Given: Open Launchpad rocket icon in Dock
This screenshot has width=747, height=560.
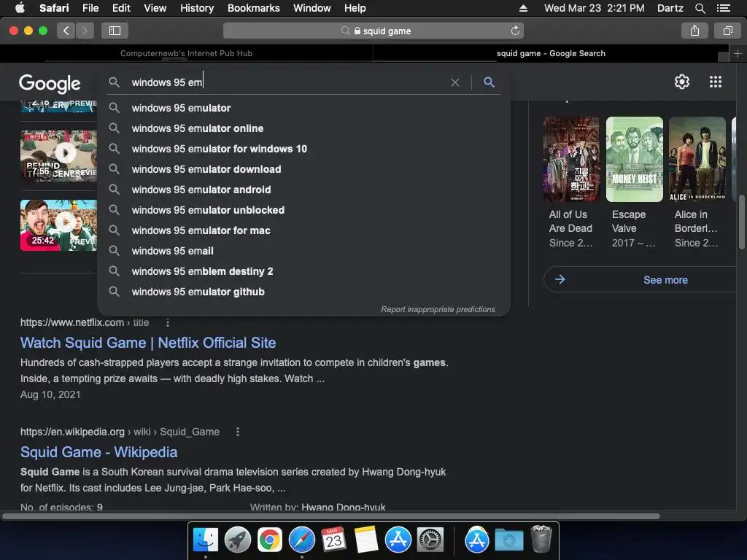Looking at the screenshot, I should point(237,540).
